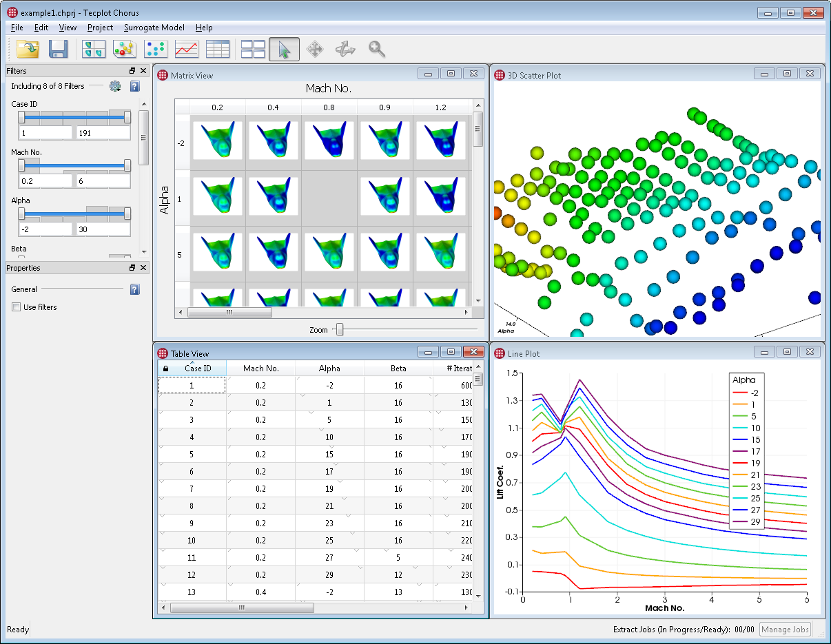Undock the Filters panel
The height and width of the screenshot is (644, 831).
pos(132,71)
